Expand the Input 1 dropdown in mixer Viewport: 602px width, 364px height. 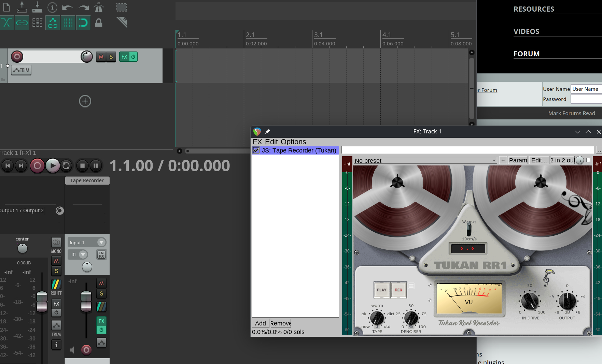[x=101, y=243]
